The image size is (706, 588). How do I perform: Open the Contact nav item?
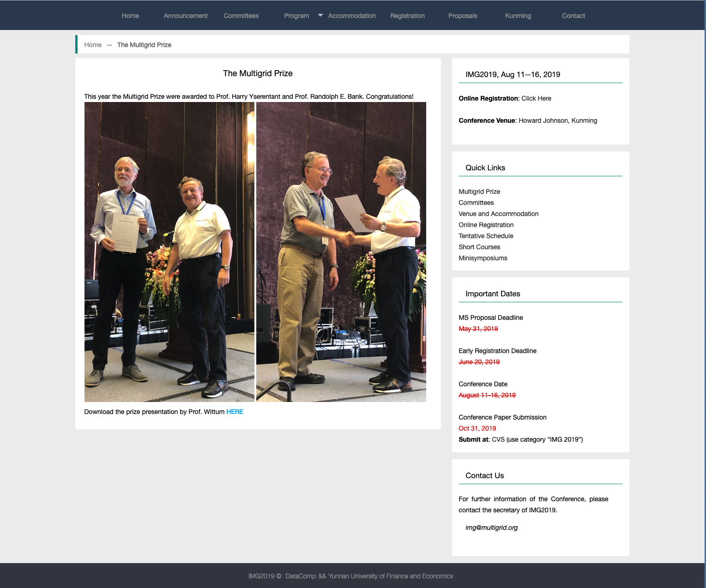[573, 16]
